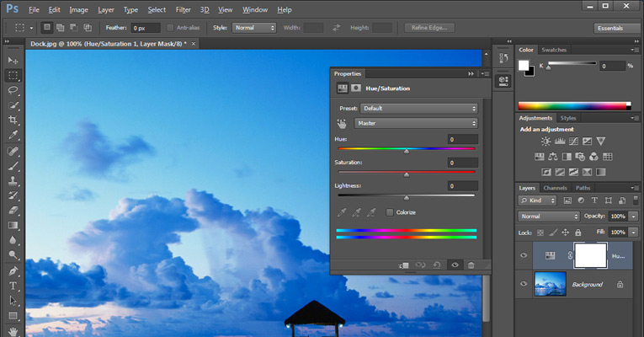Switch to the Swatches tab

pos(554,50)
